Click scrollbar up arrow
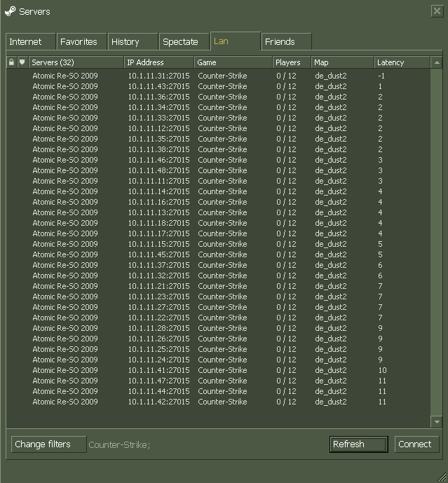 [x=437, y=62]
